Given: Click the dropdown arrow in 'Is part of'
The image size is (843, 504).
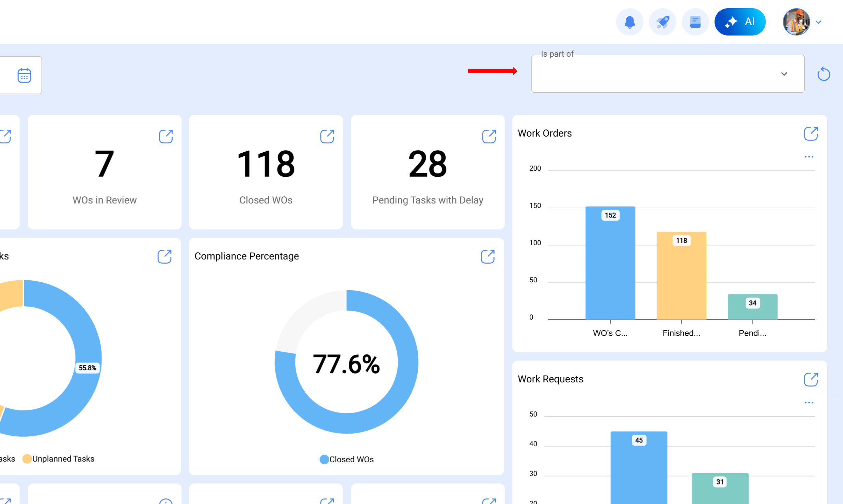Looking at the screenshot, I should point(784,74).
